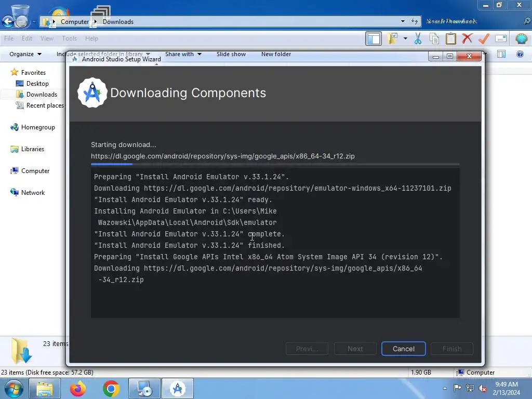Click the download progress bar
Image resolution: width=532 pixels, height=399 pixels.
(x=275, y=164)
